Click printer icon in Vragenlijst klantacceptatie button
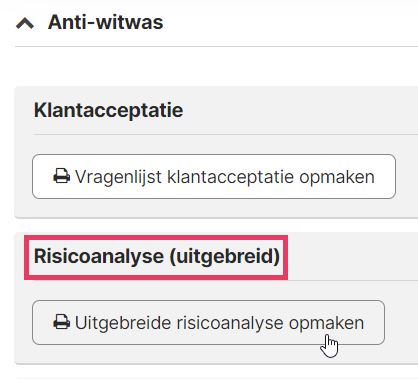Screen dimensions: 418x379 tap(62, 176)
